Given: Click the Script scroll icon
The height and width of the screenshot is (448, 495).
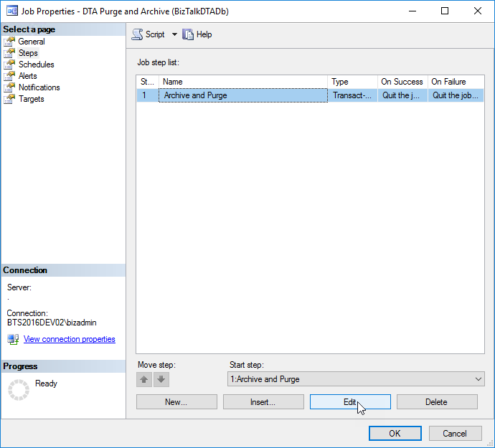Looking at the screenshot, I should [x=137, y=34].
